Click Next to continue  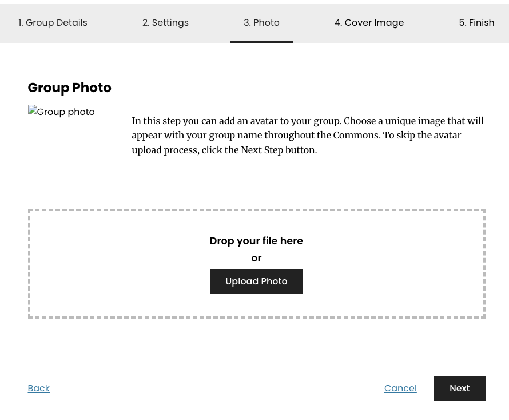[x=459, y=388]
